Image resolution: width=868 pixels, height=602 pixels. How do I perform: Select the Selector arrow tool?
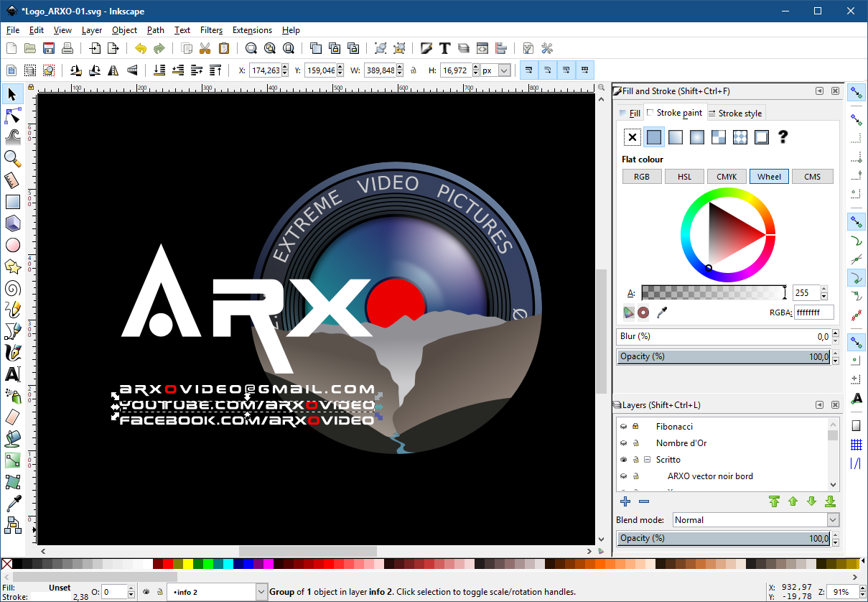pos(12,94)
